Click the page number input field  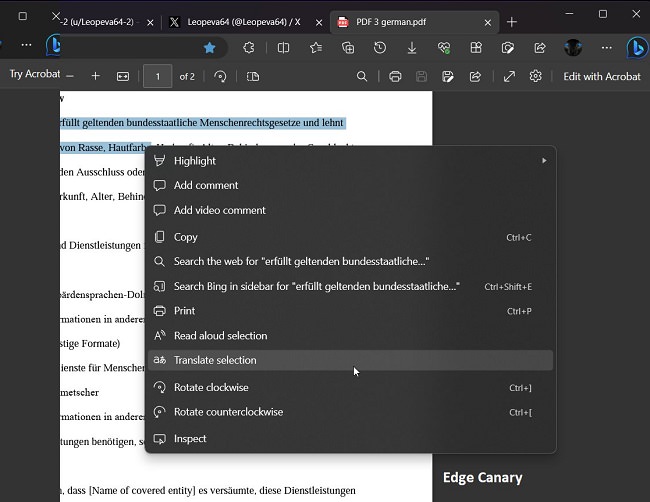tap(157, 76)
